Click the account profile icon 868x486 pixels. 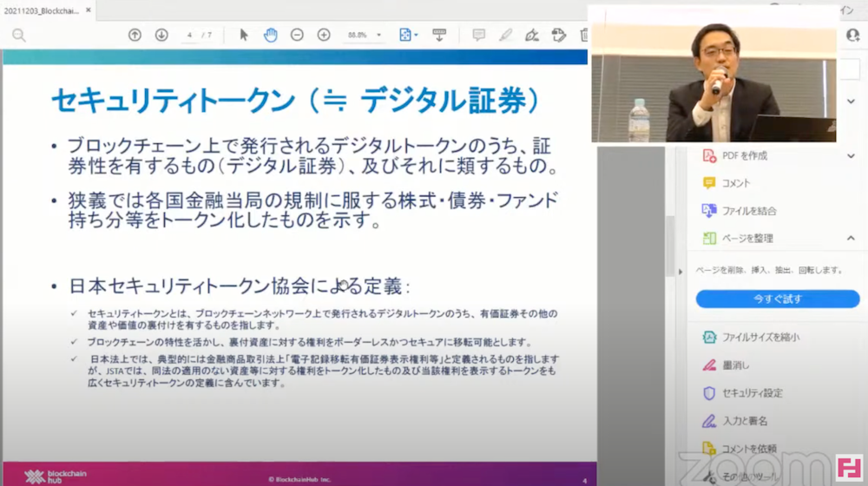pyautogui.click(x=853, y=35)
